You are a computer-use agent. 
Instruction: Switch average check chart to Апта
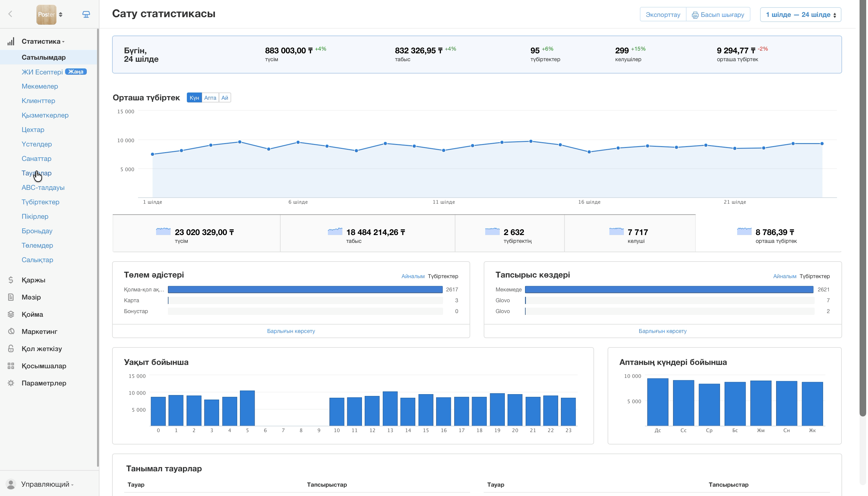click(210, 98)
